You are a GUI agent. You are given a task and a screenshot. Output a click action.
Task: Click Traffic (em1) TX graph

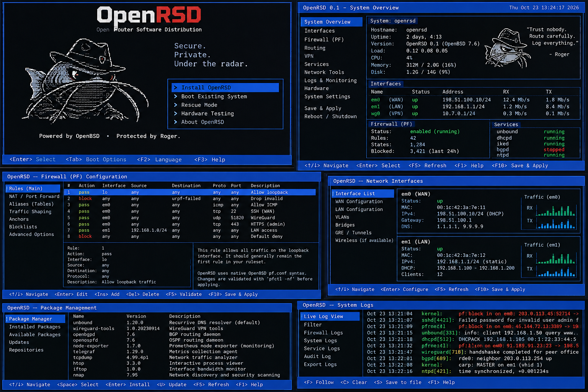tap(556, 271)
